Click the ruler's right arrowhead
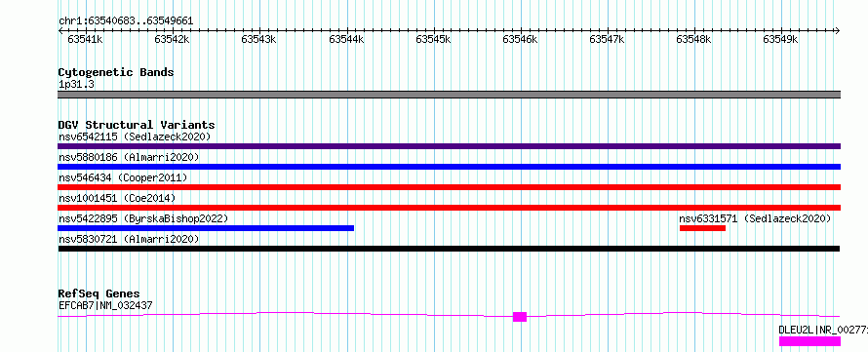868x352 pixels. click(x=837, y=31)
